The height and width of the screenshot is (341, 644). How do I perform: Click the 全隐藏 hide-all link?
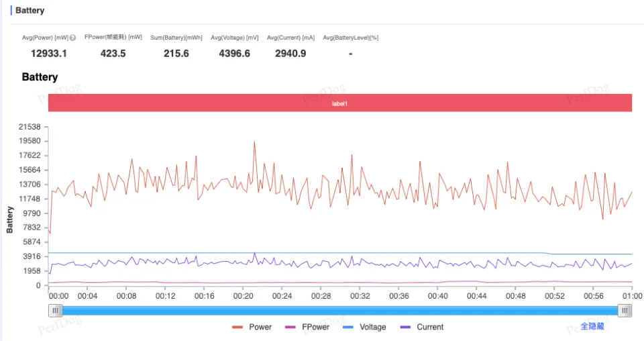(x=592, y=326)
